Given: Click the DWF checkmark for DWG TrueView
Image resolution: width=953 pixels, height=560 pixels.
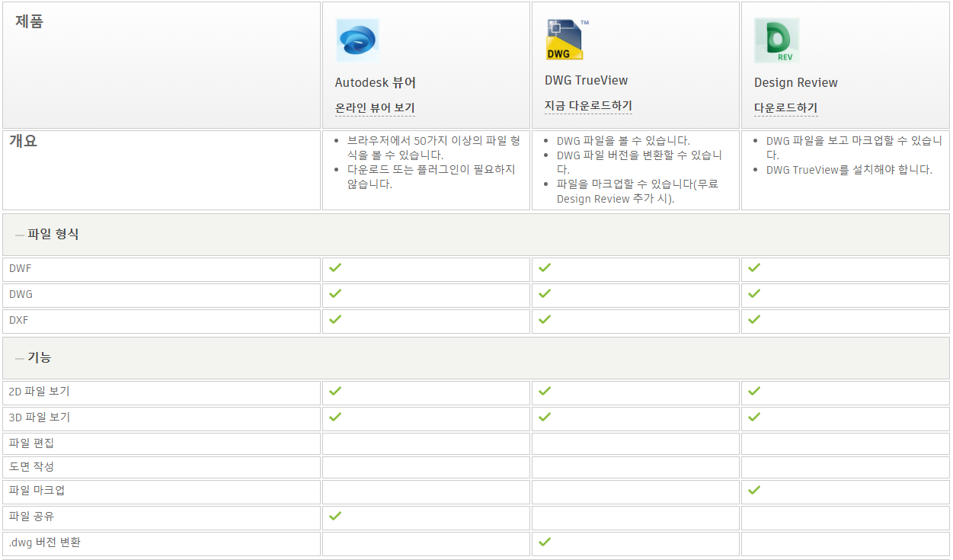Looking at the screenshot, I should coord(544,267).
